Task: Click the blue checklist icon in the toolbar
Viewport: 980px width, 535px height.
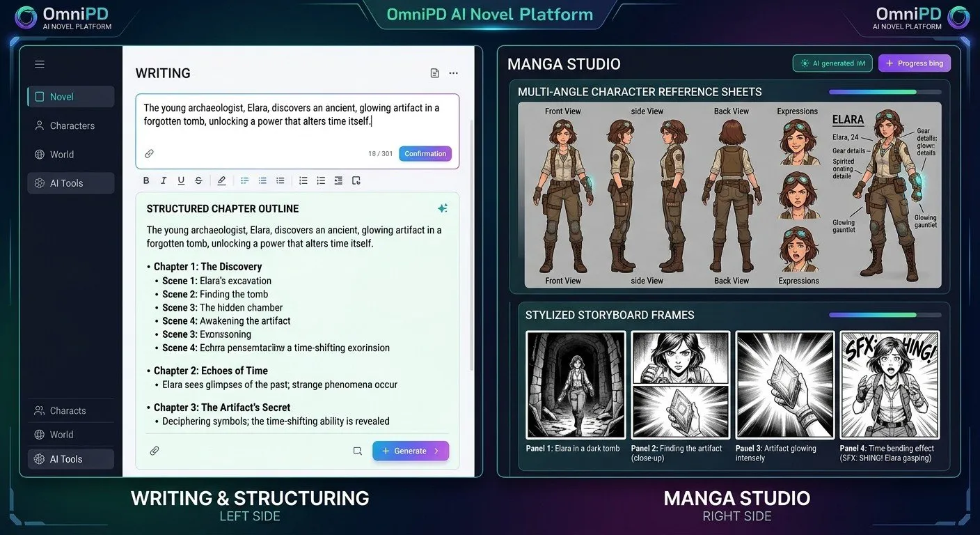Action: [x=244, y=180]
